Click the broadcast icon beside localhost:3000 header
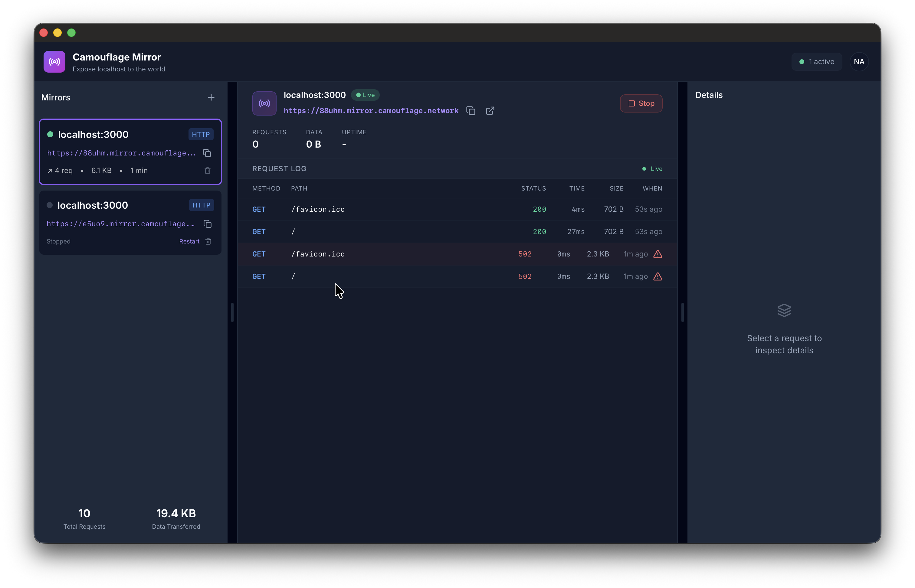The height and width of the screenshot is (588, 915). point(264,103)
